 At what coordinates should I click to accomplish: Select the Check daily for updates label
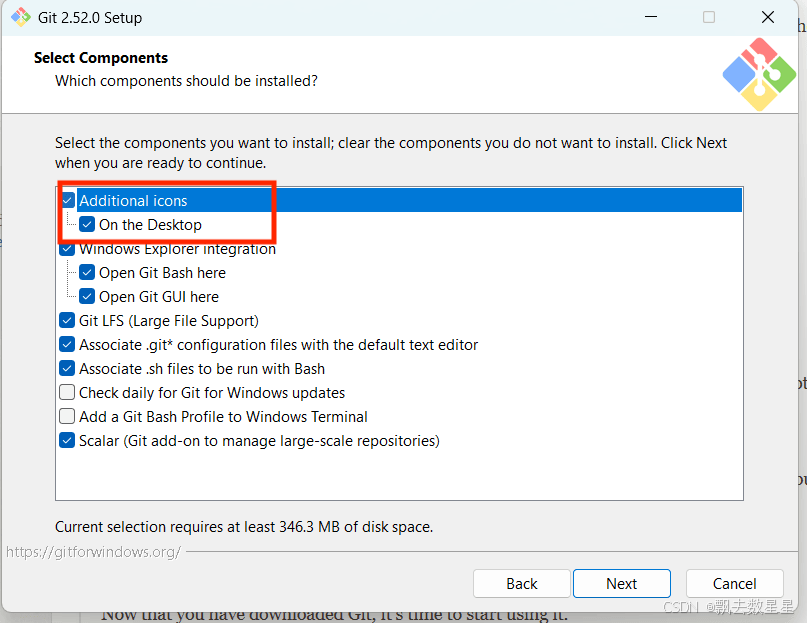point(212,392)
